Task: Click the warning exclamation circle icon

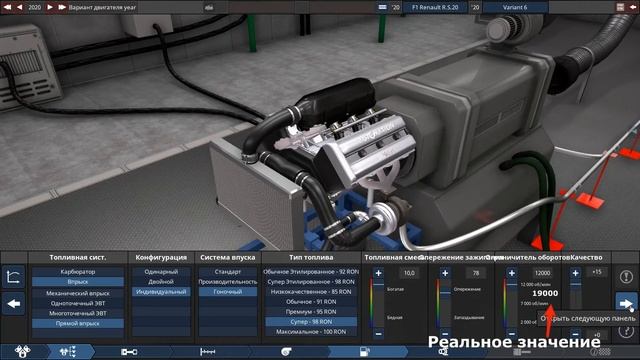Action: (626, 277)
